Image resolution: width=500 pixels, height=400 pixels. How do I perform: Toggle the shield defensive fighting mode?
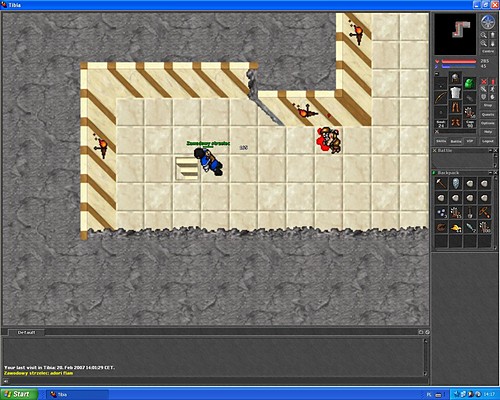click(484, 97)
